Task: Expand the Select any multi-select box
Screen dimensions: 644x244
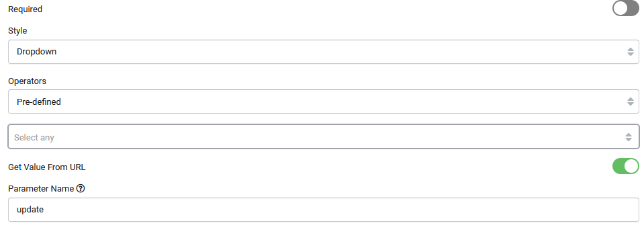Action: (324, 137)
